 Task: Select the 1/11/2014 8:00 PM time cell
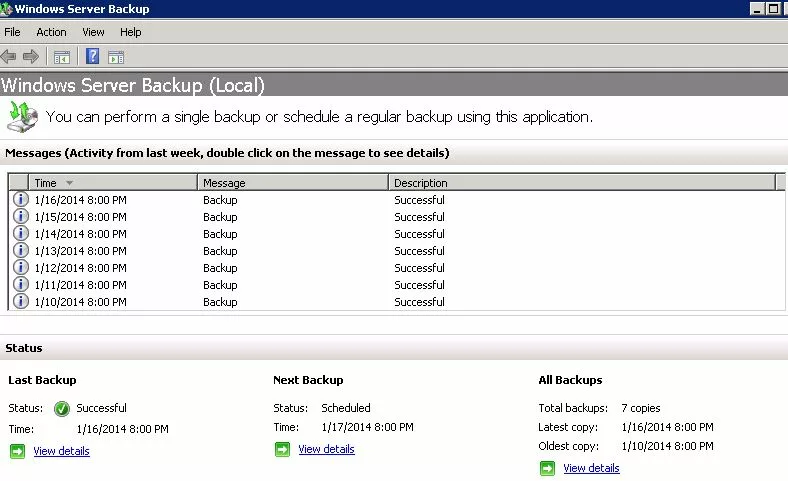(x=80, y=285)
